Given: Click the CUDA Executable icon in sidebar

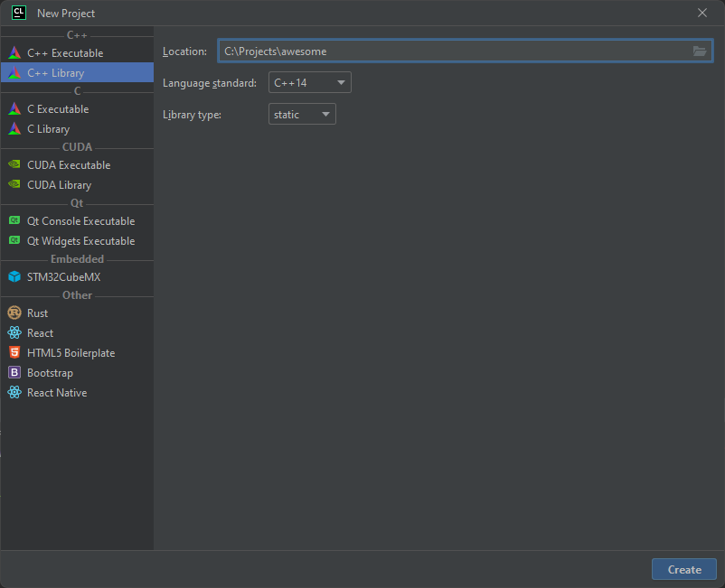Looking at the screenshot, I should (x=16, y=164).
